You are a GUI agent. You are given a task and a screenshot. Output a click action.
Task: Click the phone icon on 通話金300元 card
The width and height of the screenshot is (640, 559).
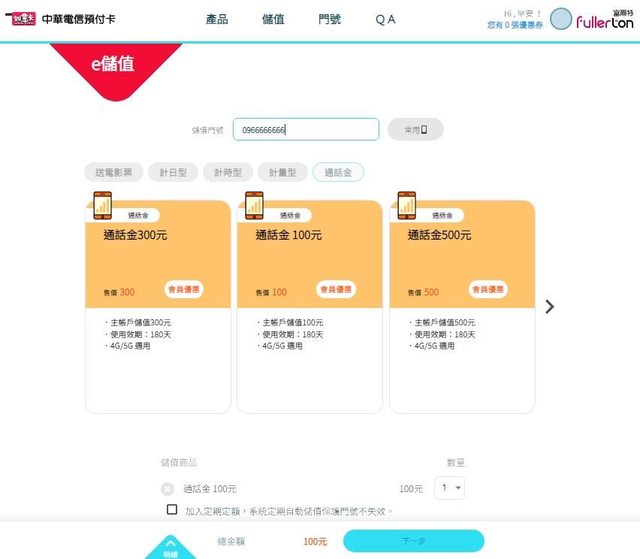click(101, 205)
